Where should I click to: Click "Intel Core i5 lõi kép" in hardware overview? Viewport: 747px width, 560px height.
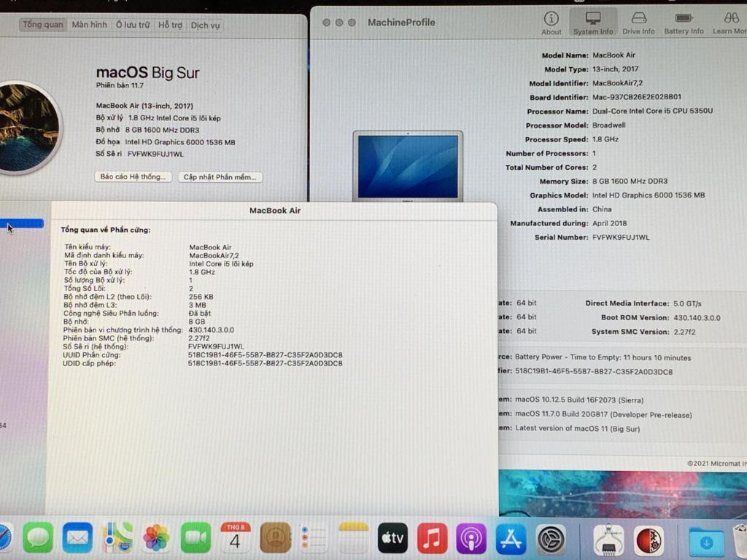pos(221,264)
